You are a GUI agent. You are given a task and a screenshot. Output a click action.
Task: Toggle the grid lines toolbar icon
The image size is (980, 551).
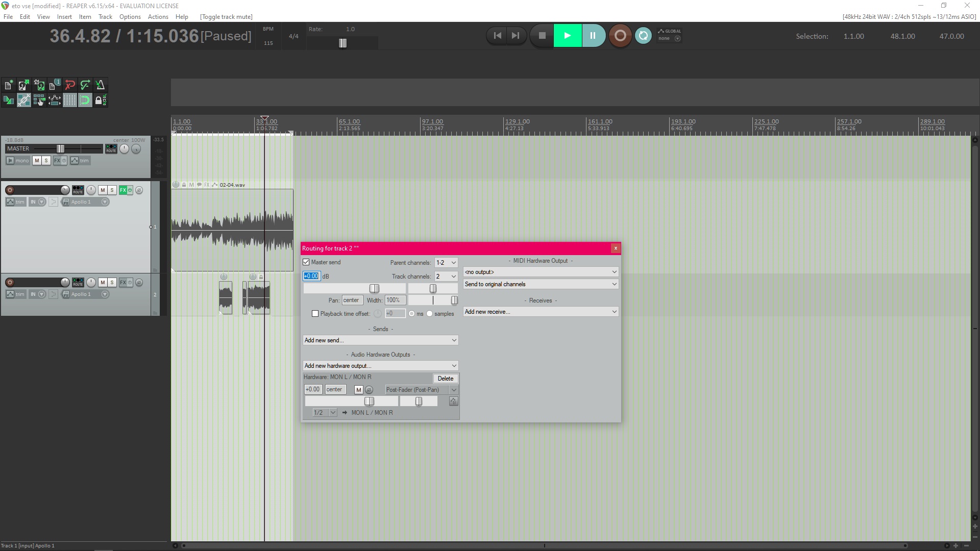pos(69,100)
